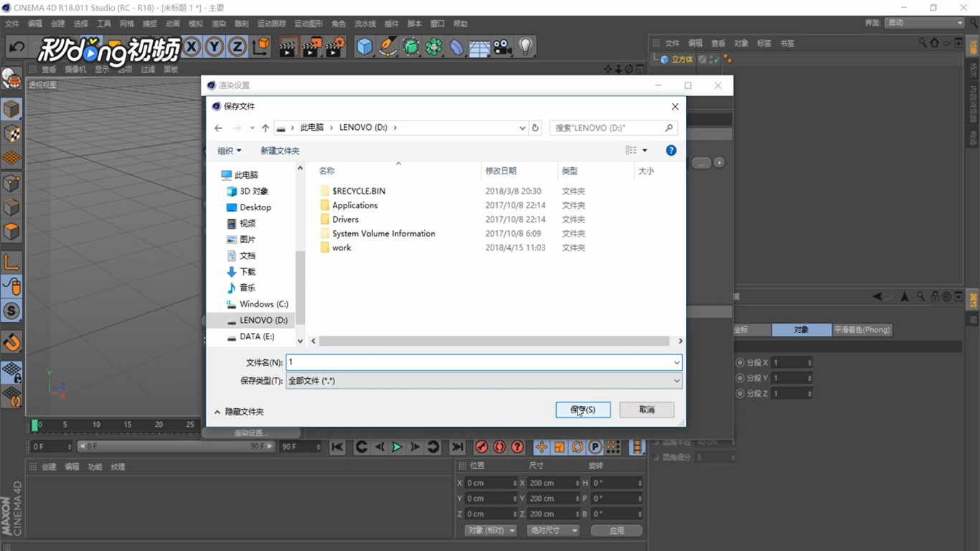The width and height of the screenshot is (980, 551).
Task: Jump to start of timeline
Action: click(337, 447)
